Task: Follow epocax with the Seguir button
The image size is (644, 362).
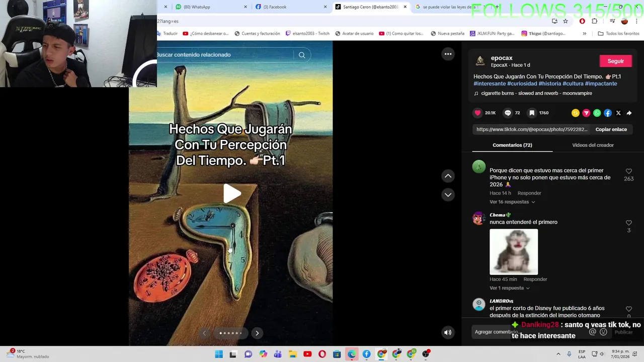Action: point(615,61)
